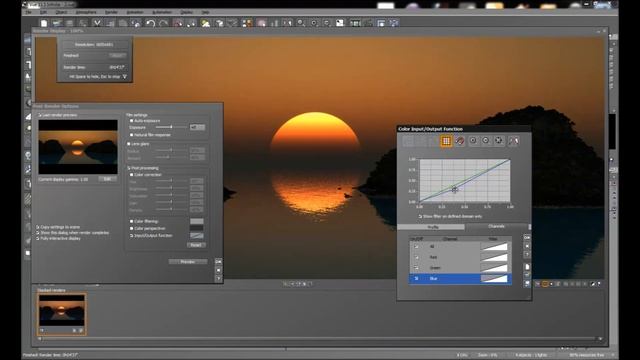Open help icon in Post Render Options
The height and width of the screenshot is (360, 640).
218,279
